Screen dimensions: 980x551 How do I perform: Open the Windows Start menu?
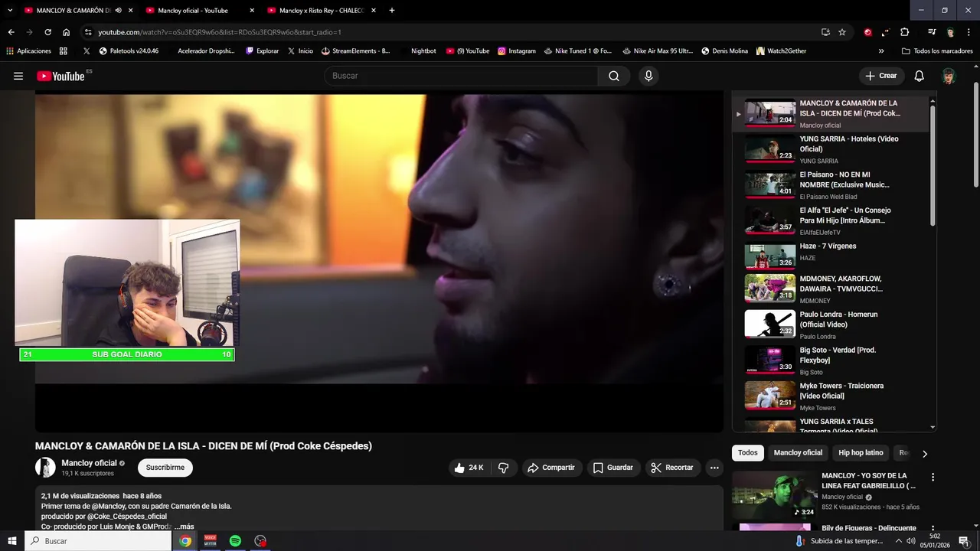(x=11, y=541)
